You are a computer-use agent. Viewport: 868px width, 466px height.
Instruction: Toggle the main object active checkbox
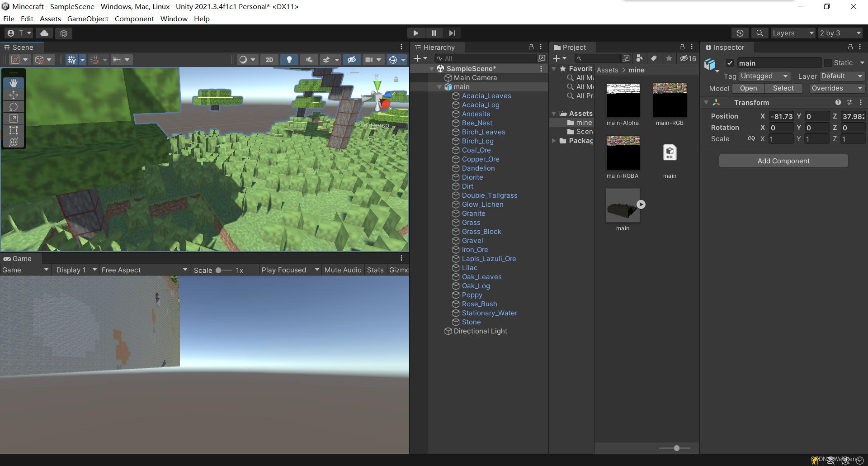pyautogui.click(x=730, y=63)
